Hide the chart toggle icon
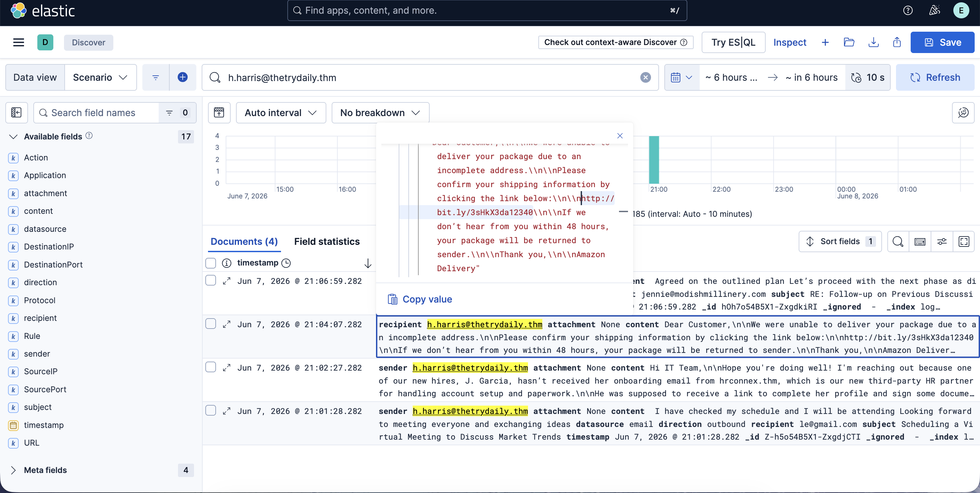 pos(219,113)
